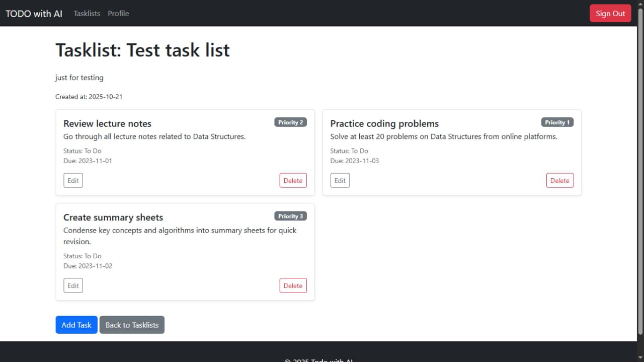
Task: Edit the Review lecture notes task
Action: tap(73, 180)
